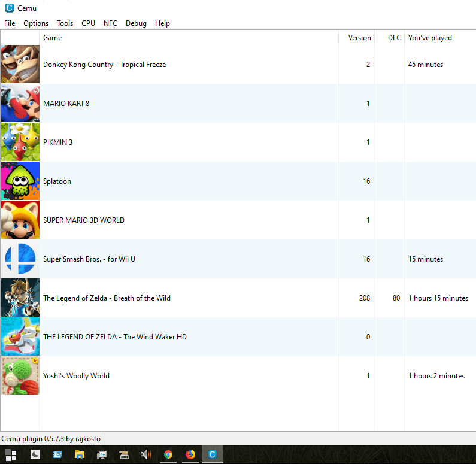Click the Breath of the Wild icon
The width and height of the screenshot is (476, 464).
20,298
